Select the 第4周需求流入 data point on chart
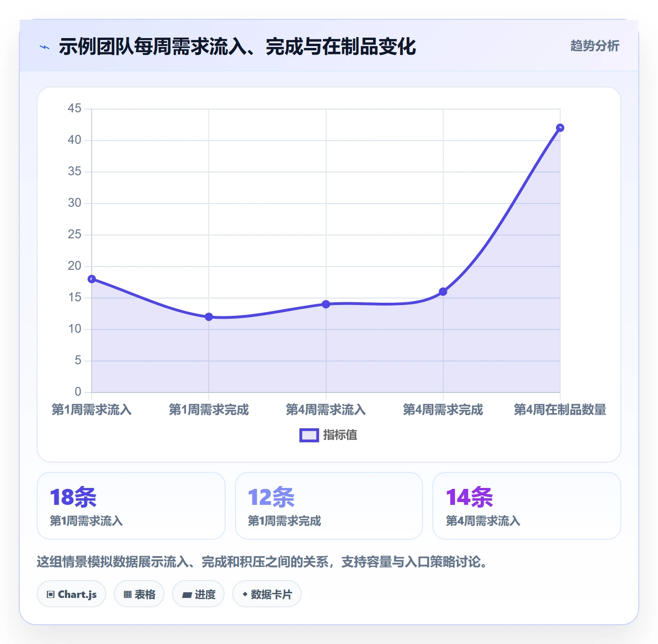 [x=326, y=304]
